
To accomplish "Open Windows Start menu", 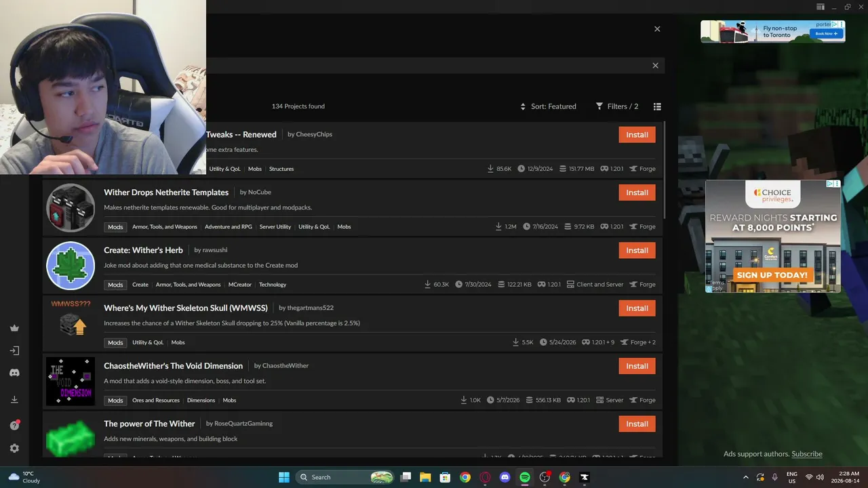I will point(284,477).
